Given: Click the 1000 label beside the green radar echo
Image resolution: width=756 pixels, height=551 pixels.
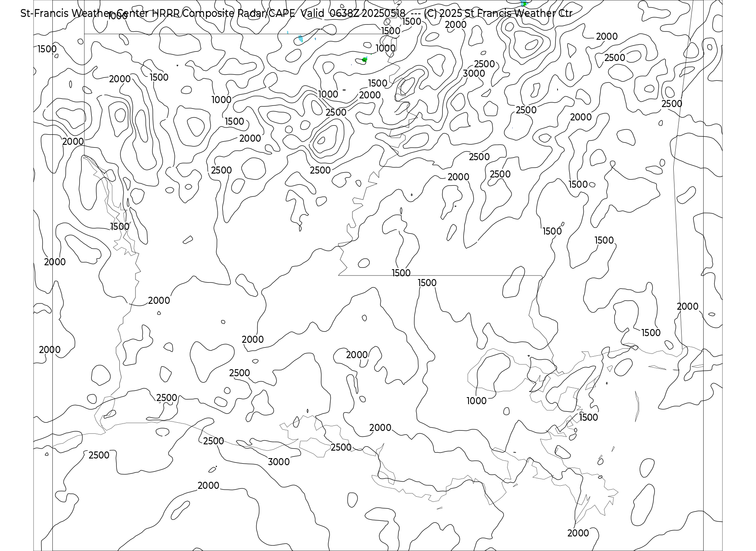Looking at the screenshot, I should click(385, 48).
